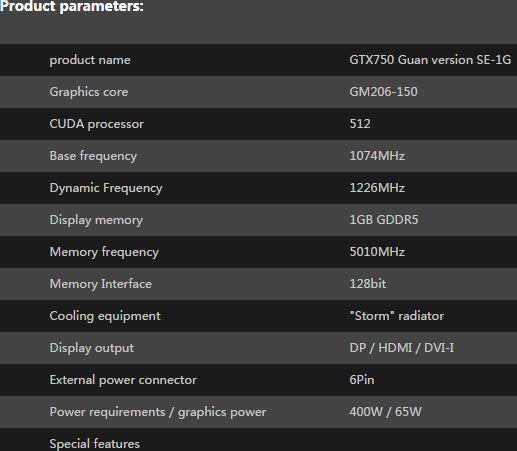This screenshot has width=517, height=451.
Task: Select the product name label
Action: (x=90, y=60)
